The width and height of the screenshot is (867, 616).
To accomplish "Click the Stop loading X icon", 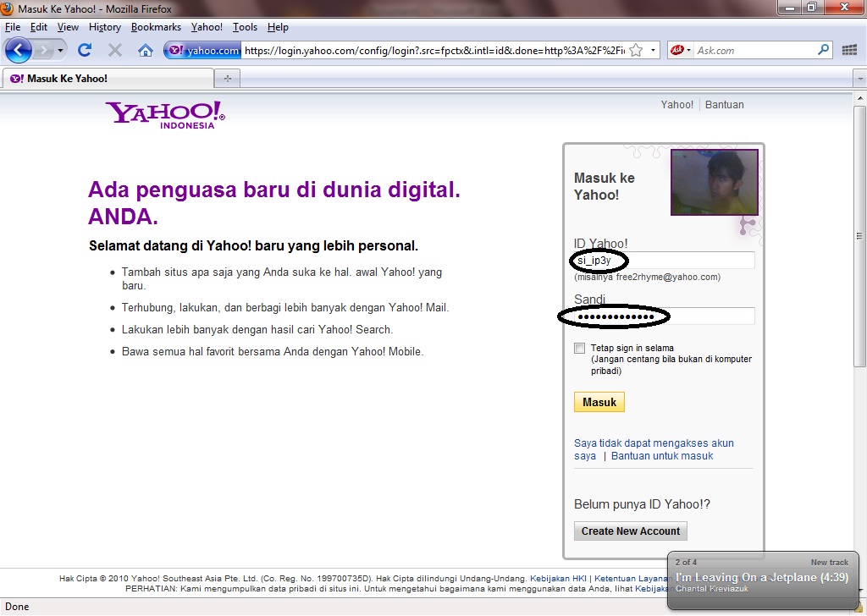I will tap(115, 50).
